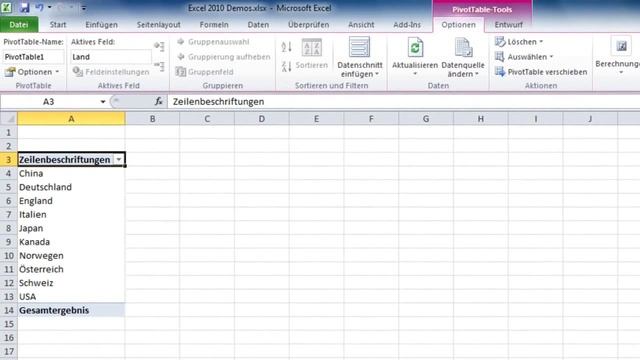Click the insert function fx icon
Image resolution: width=640 pixels, height=360 pixels.
[158, 102]
